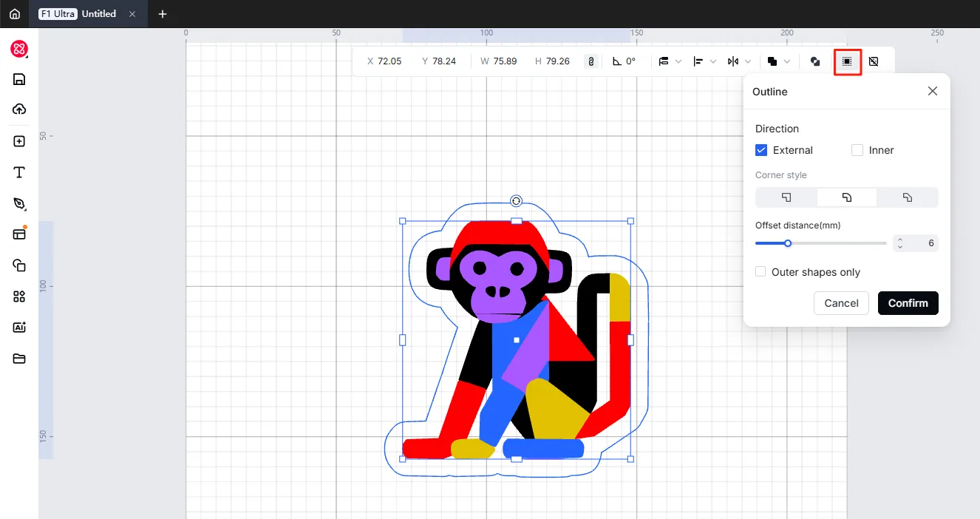Click the "Direction" label

[x=777, y=129]
